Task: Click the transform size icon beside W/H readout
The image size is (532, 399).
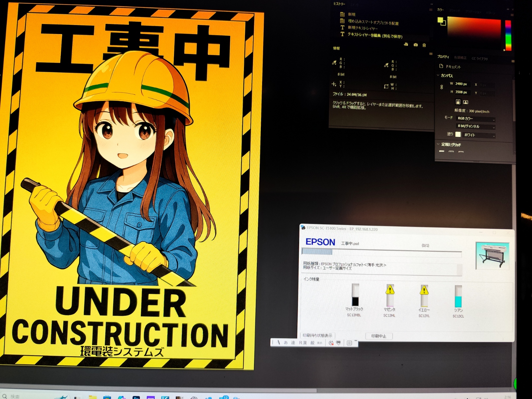Action: click(x=386, y=86)
